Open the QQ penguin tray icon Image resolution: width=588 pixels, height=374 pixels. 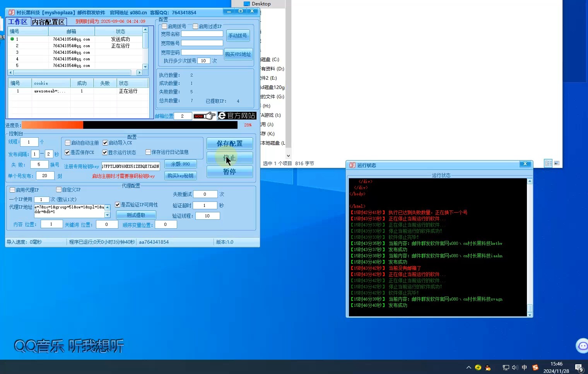pyautogui.click(x=488, y=367)
